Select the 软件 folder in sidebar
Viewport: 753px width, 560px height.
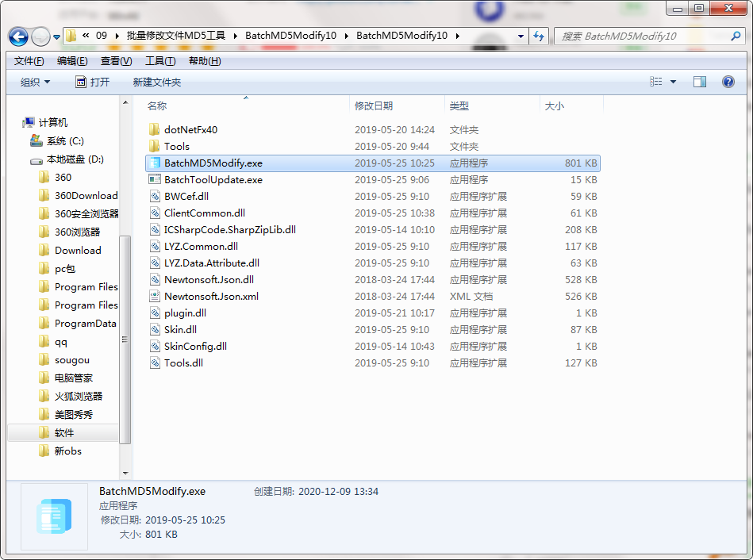coord(63,433)
